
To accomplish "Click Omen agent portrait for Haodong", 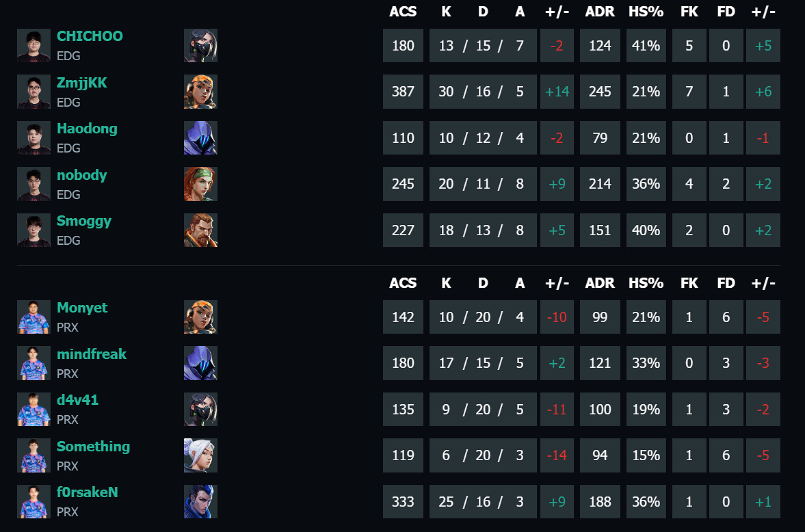I will tap(200, 137).
